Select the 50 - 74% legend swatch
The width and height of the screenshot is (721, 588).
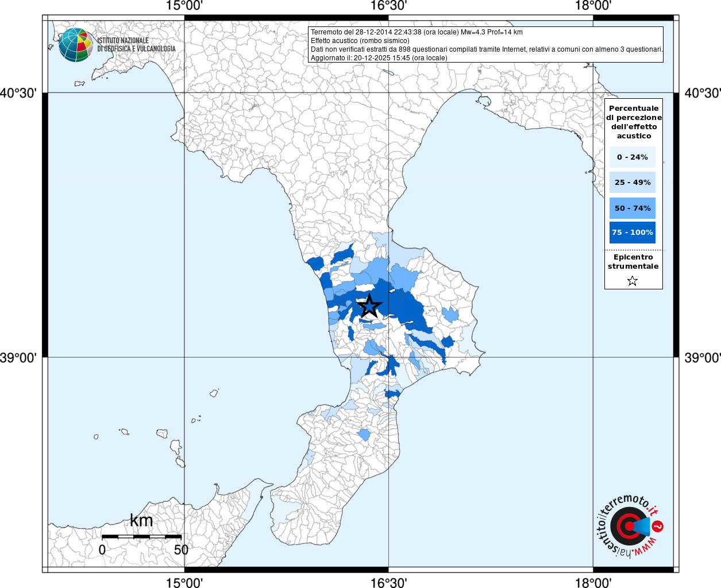[x=633, y=208]
